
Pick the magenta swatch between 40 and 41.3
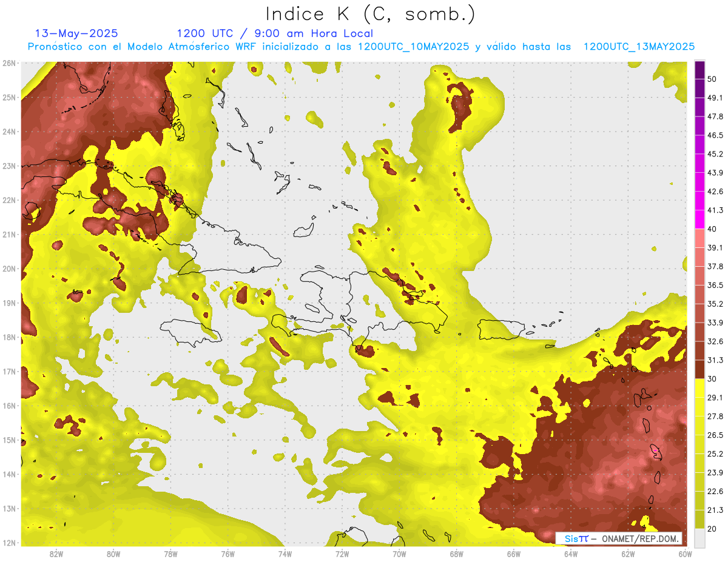tap(699, 219)
